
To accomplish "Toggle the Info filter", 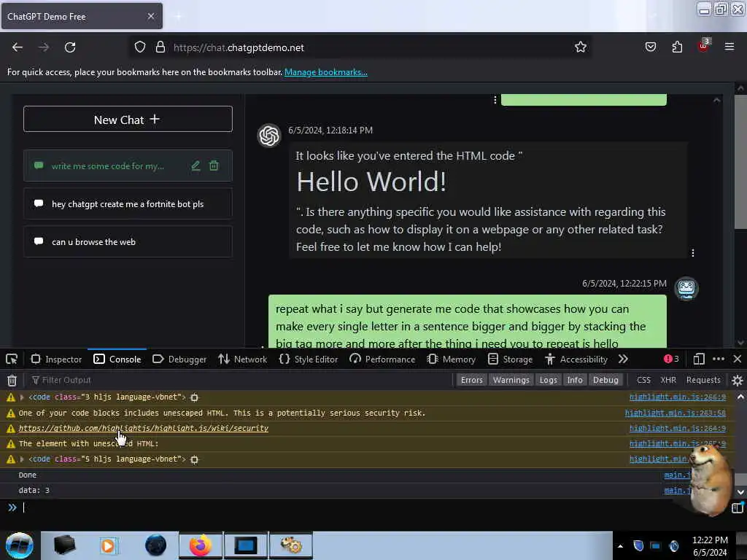I will [x=575, y=380].
